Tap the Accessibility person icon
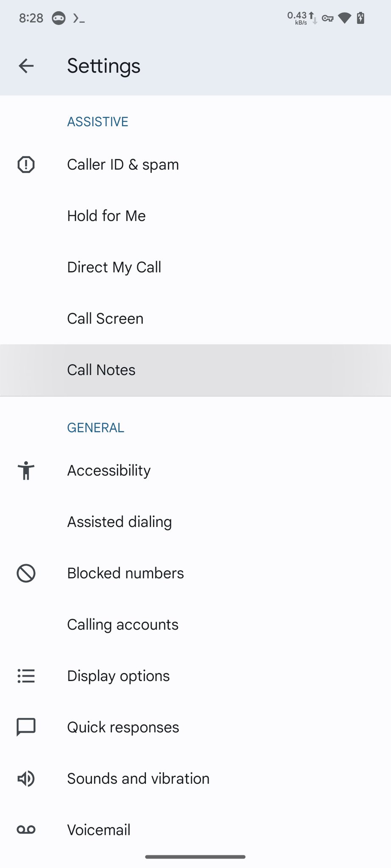Screen dimensions: 391x868 [x=26, y=470]
